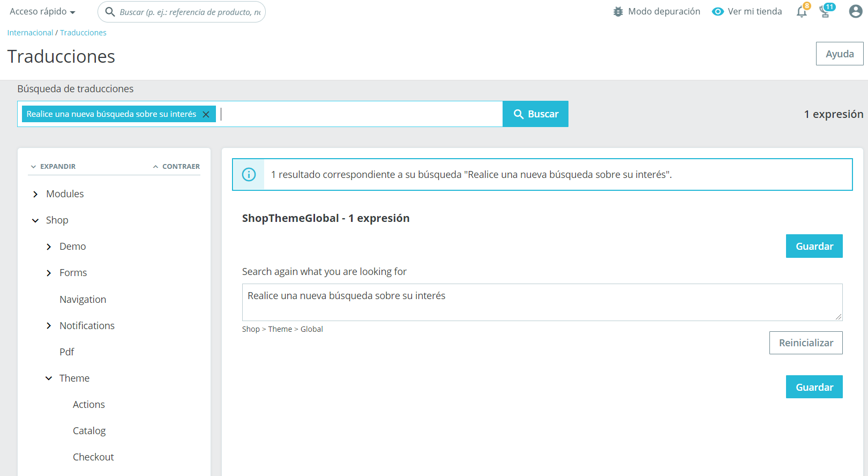Screen dimensions: 868x476
Task: Click the 'Shop > Theme > Global' path text
Action: click(x=282, y=329)
